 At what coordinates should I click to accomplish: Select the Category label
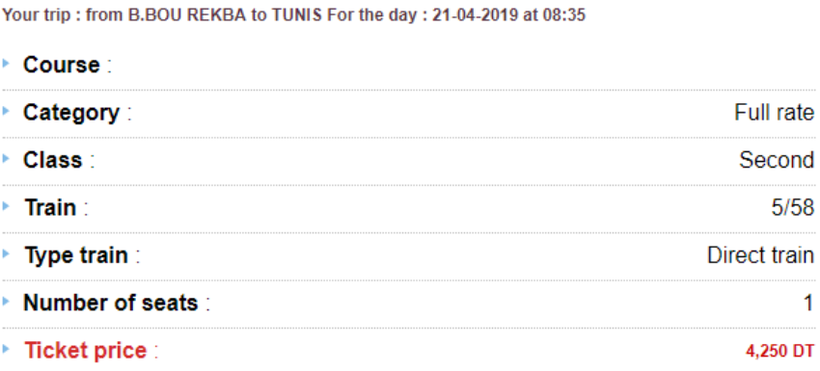72,114
